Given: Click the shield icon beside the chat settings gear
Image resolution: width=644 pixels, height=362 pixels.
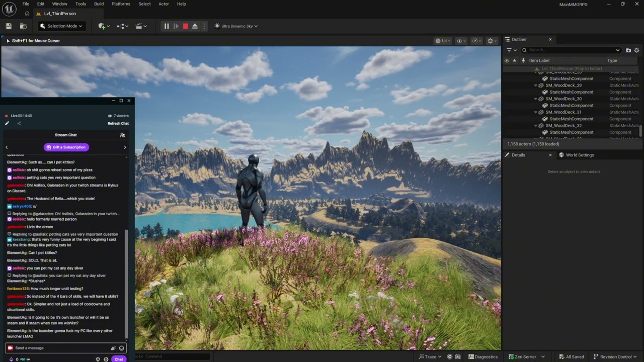Looking at the screenshot, I should coord(98,359).
